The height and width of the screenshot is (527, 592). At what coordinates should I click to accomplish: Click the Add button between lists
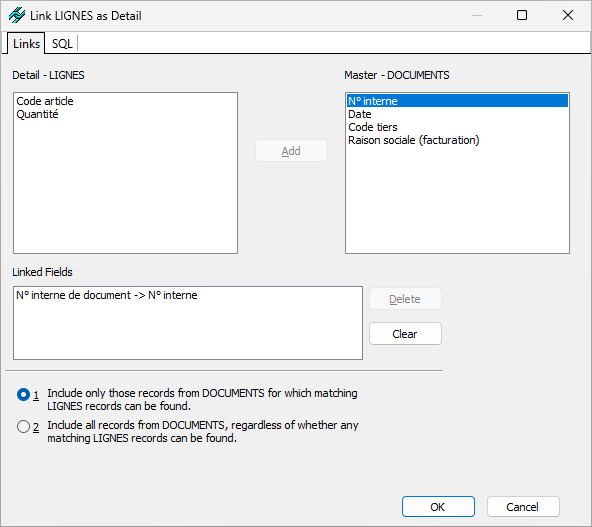pos(291,151)
